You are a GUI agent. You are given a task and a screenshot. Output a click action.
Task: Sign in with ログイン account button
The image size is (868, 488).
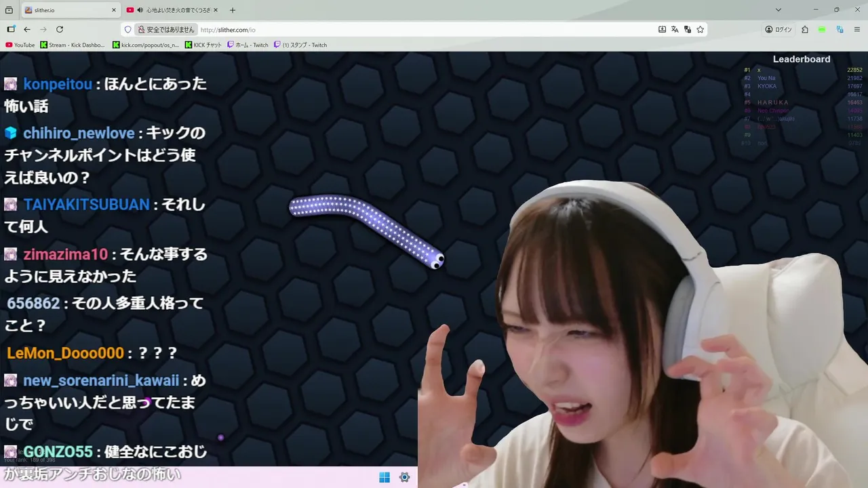click(778, 29)
